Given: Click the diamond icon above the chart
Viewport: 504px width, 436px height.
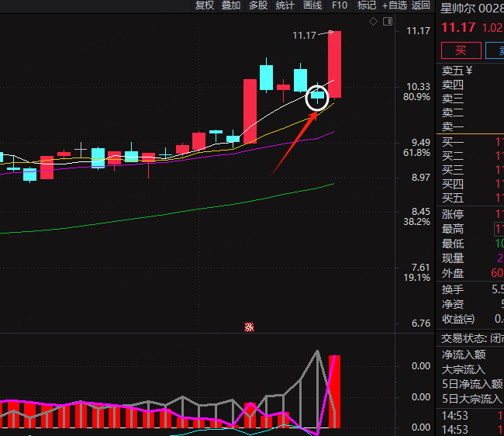Looking at the screenshot, I should pos(374,22).
